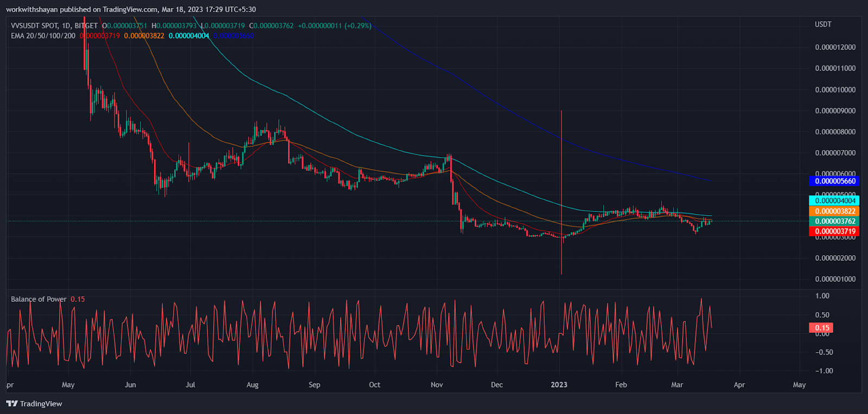Click the TradingView logo at the chart bottom
This screenshot has height=414, width=868.
point(34,404)
